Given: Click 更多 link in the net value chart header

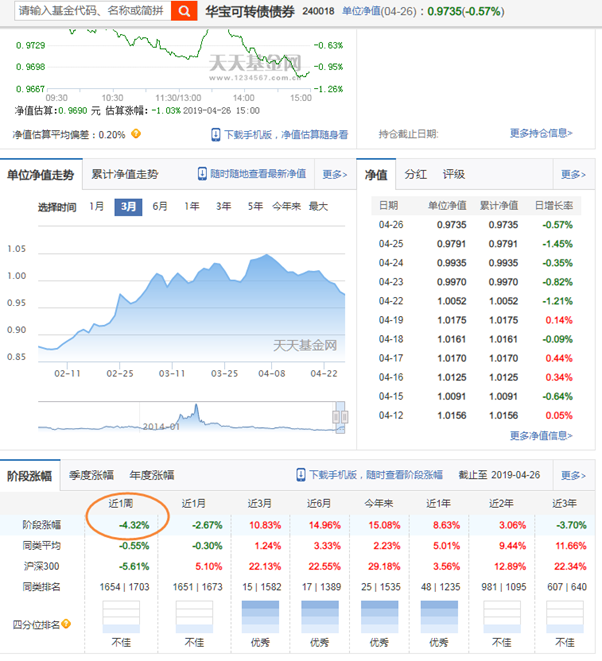Looking at the screenshot, I should click(x=335, y=174).
